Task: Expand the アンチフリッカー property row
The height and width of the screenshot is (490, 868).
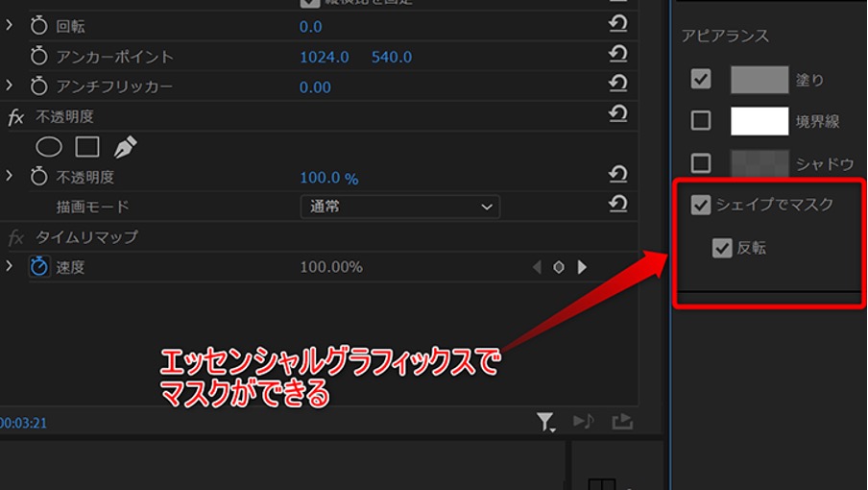Action: [9, 86]
